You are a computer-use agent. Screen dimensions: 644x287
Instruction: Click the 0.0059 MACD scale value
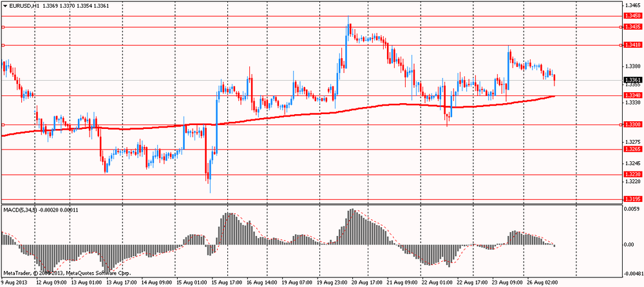tap(631, 210)
